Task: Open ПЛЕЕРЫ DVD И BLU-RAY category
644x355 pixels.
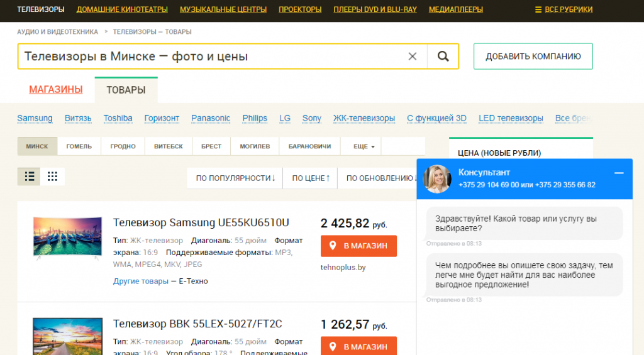Action: pyautogui.click(x=375, y=9)
